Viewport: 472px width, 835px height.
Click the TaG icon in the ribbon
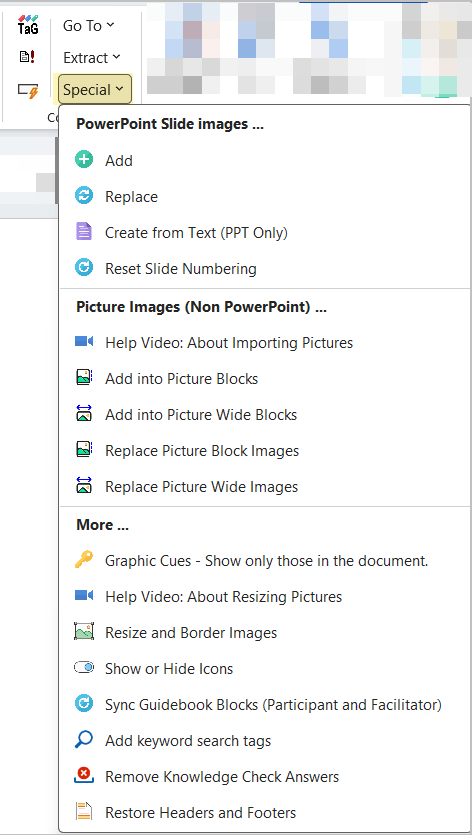click(x=28, y=25)
